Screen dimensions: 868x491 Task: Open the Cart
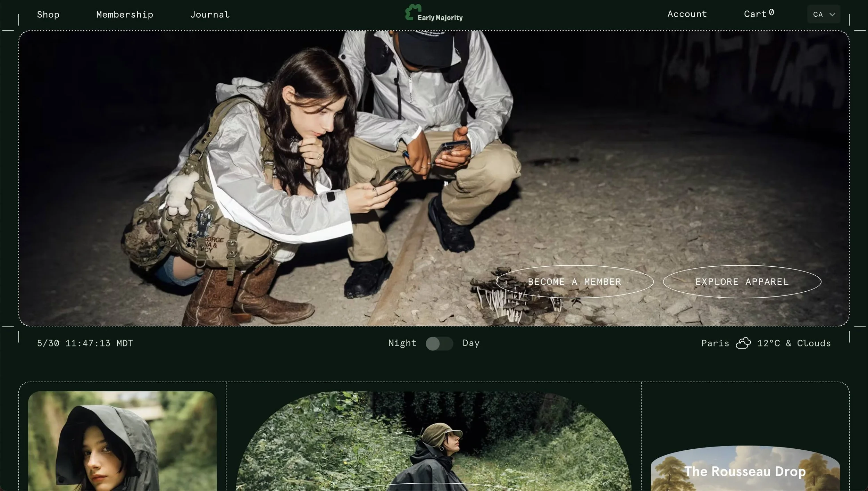[x=755, y=14]
